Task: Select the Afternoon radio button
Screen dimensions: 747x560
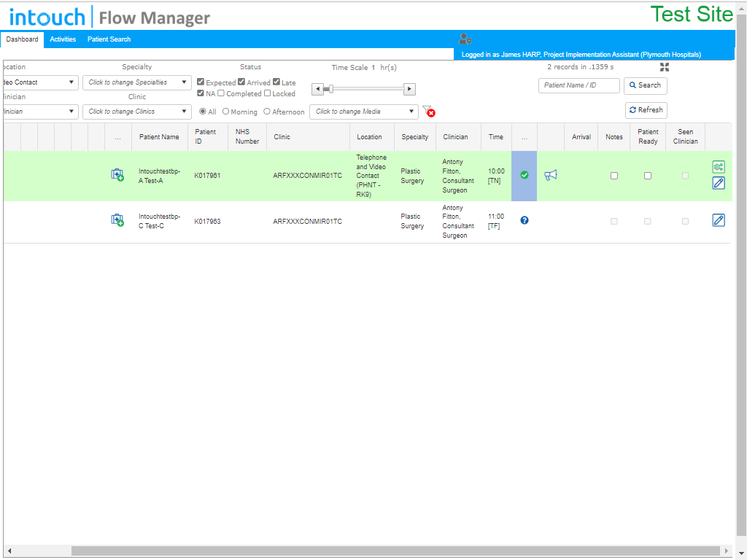Action: pyautogui.click(x=267, y=112)
